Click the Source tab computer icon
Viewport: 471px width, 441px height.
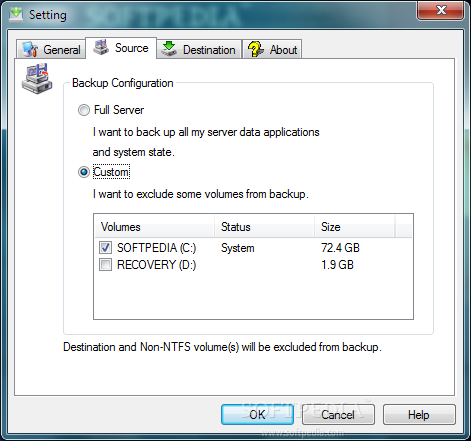pyautogui.click(x=101, y=47)
